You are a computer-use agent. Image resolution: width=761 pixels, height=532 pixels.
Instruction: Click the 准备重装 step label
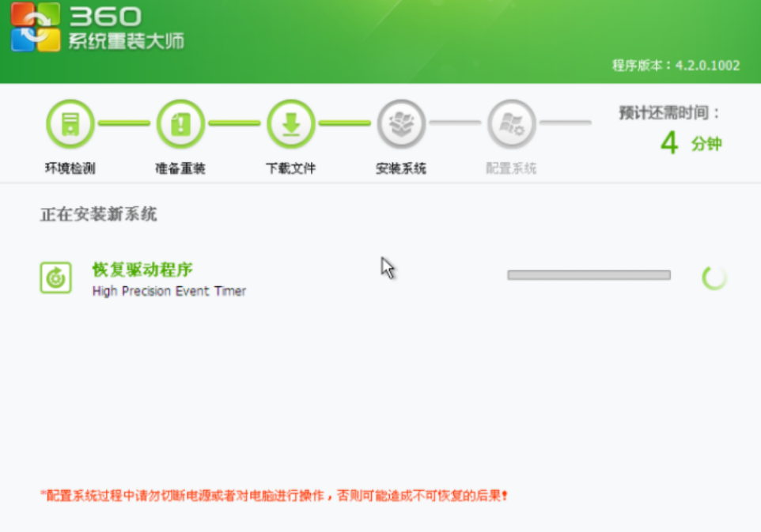tap(180, 168)
